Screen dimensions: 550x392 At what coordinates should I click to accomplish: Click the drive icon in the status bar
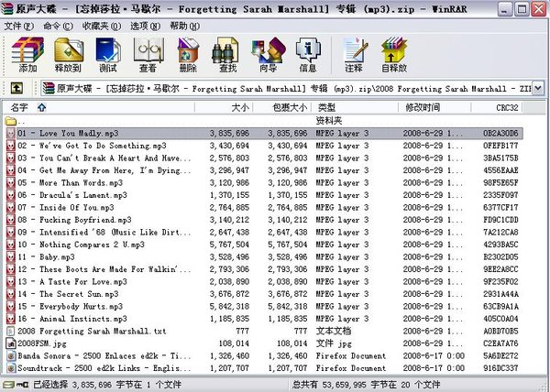(x=8, y=385)
